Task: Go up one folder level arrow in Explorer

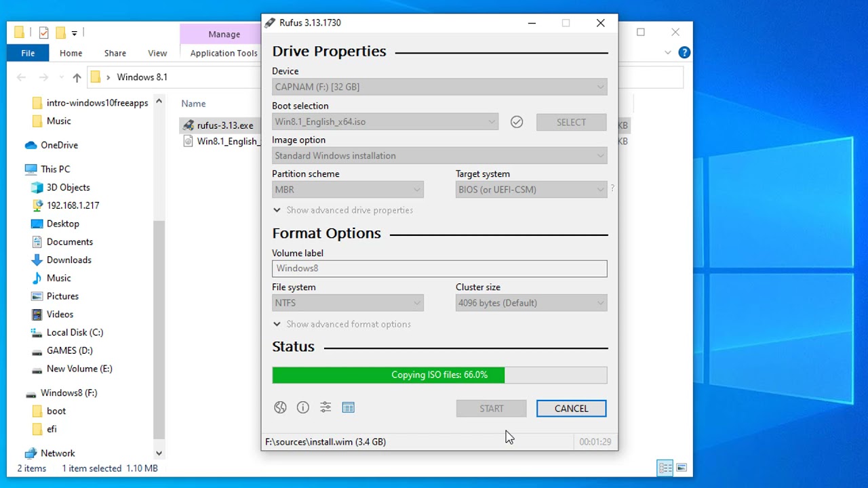Action: tap(77, 77)
